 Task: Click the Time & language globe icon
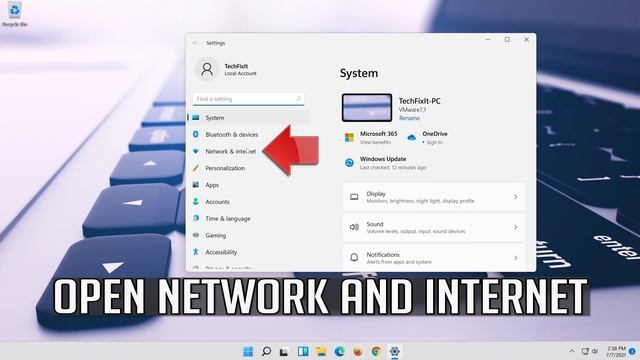coord(196,218)
